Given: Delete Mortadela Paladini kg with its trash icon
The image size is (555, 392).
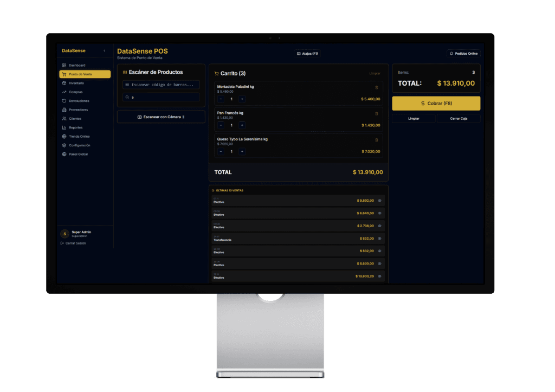Looking at the screenshot, I should coord(377,87).
